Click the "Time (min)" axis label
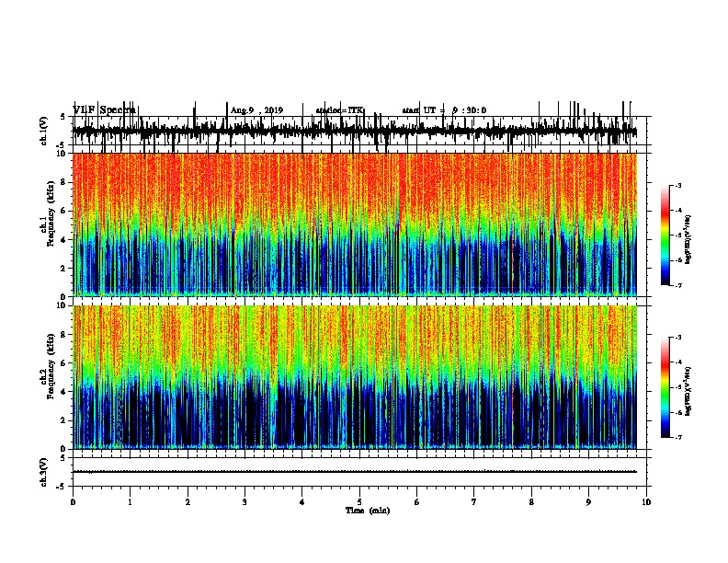The image size is (728, 563). (x=368, y=511)
